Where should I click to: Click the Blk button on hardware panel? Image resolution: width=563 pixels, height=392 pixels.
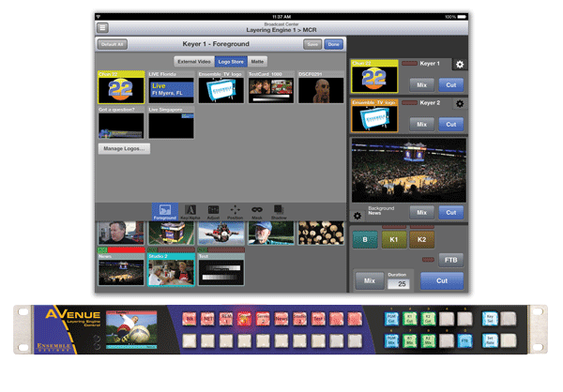[190, 319]
